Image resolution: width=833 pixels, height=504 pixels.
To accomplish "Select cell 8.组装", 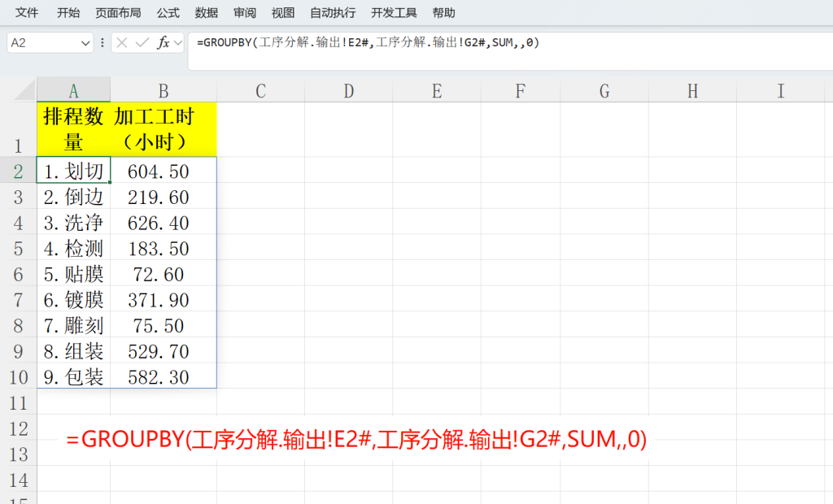I will tap(73, 350).
